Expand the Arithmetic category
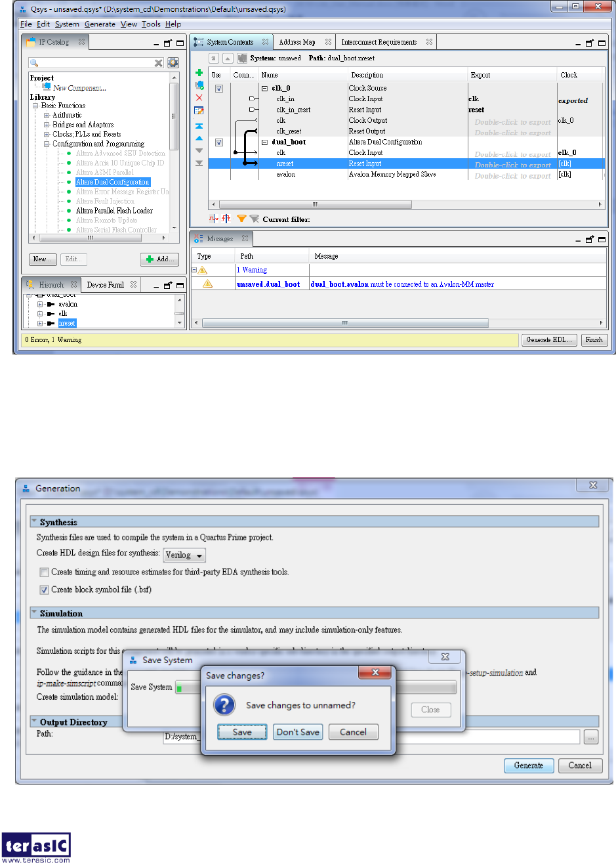616x864 pixels. pos(47,116)
